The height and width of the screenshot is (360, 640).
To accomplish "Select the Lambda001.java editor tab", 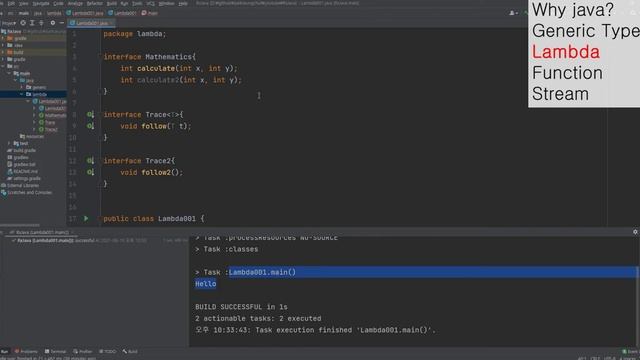I will pyautogui.click(x=90, y=23).
